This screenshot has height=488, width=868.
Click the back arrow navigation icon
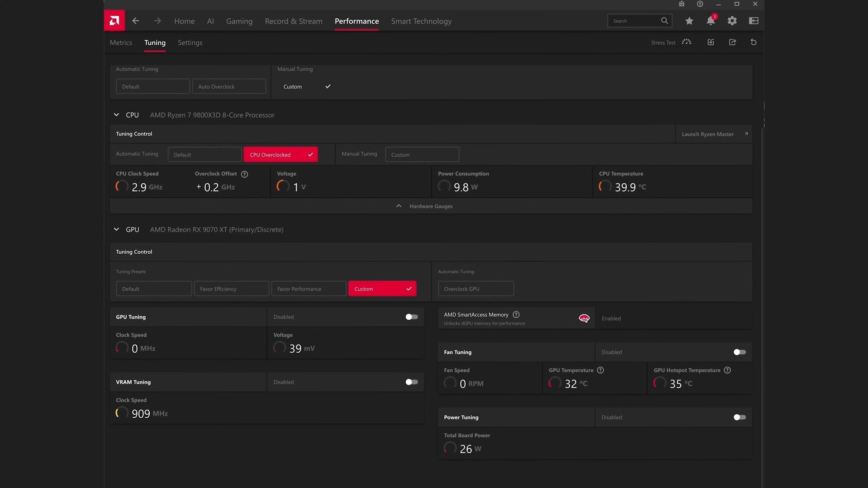(136, 21)
